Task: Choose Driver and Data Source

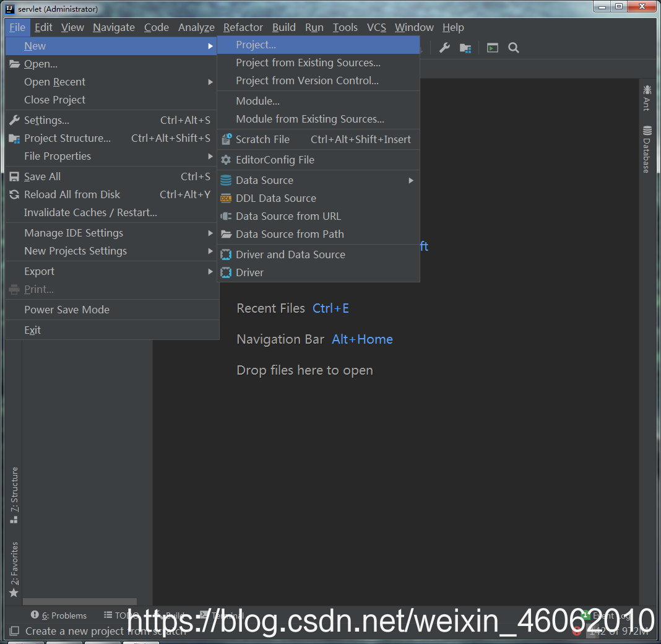Action: click(x=318, y=255)
